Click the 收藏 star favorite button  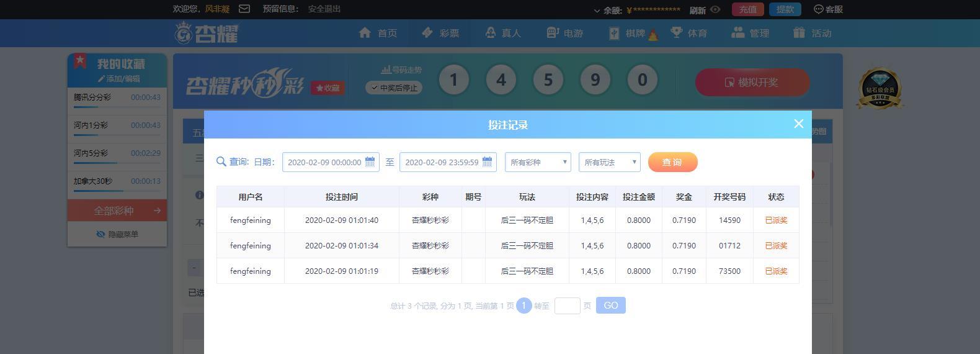(x=328, y=88)
